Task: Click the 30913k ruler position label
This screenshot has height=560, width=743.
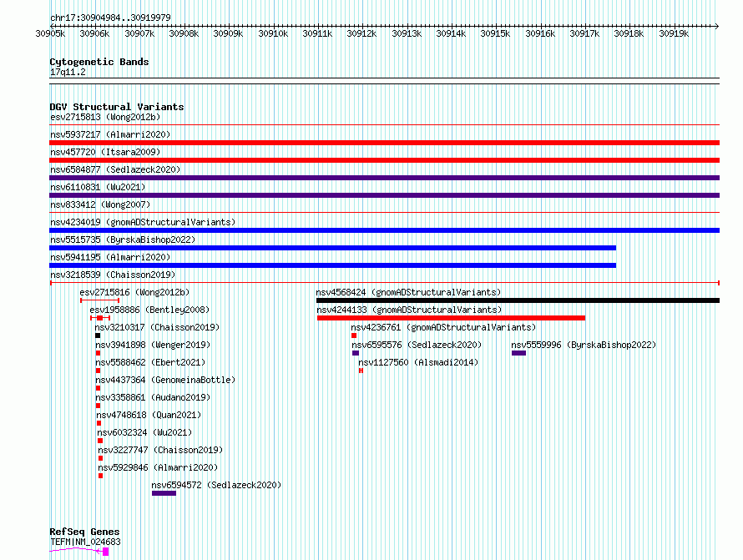Action: point(407,33)
